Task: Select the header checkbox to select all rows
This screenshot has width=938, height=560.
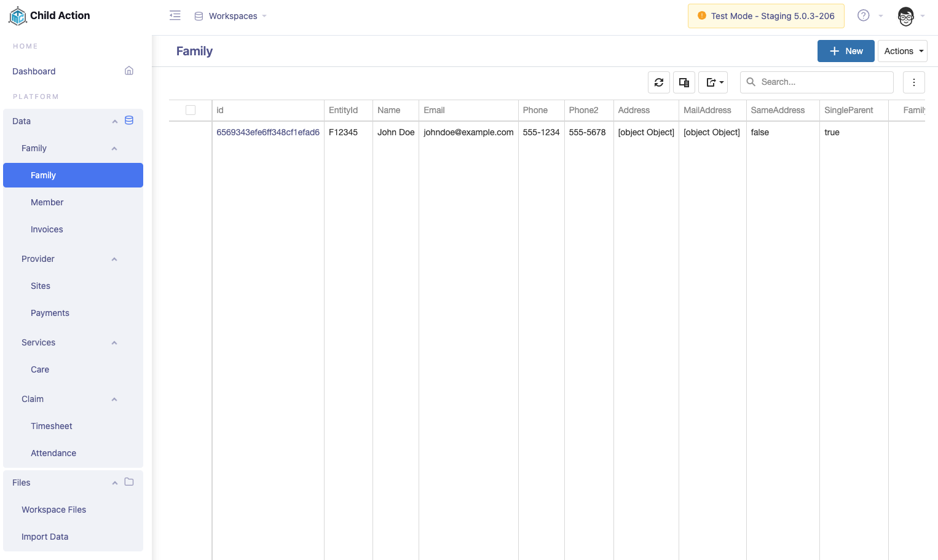Action: pyautogui.click(x=191, y=110)
